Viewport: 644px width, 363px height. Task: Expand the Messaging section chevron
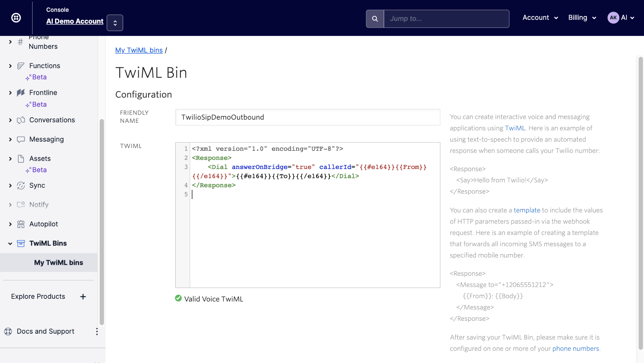click(10, 139)
